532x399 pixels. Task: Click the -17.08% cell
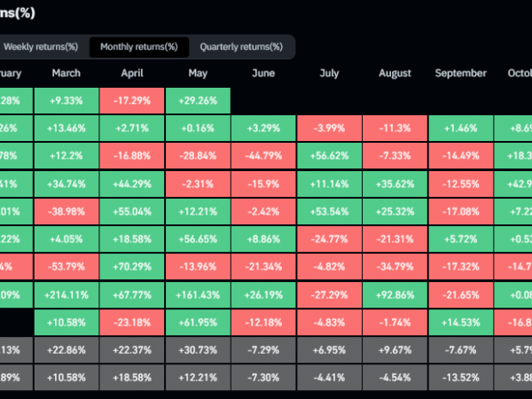pos(461,212)
